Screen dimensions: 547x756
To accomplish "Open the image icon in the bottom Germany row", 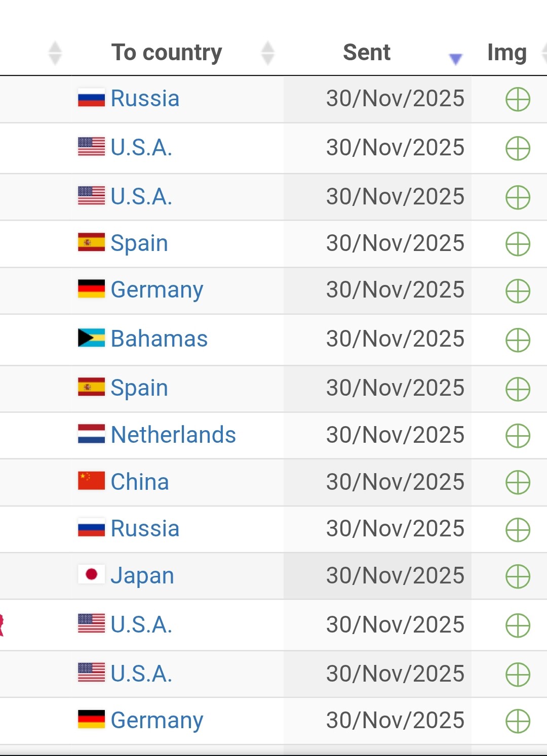I will [x=518, y=721].
